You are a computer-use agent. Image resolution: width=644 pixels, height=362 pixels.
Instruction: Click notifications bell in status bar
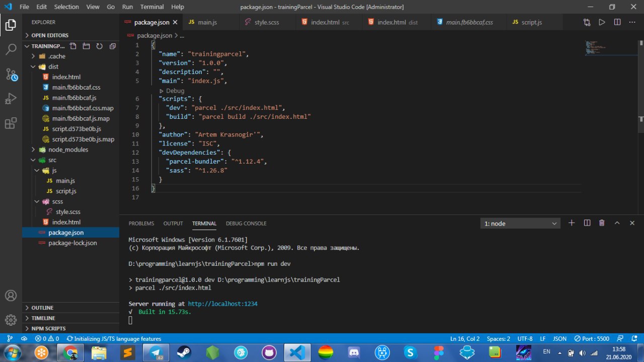(x=635, y=339)
